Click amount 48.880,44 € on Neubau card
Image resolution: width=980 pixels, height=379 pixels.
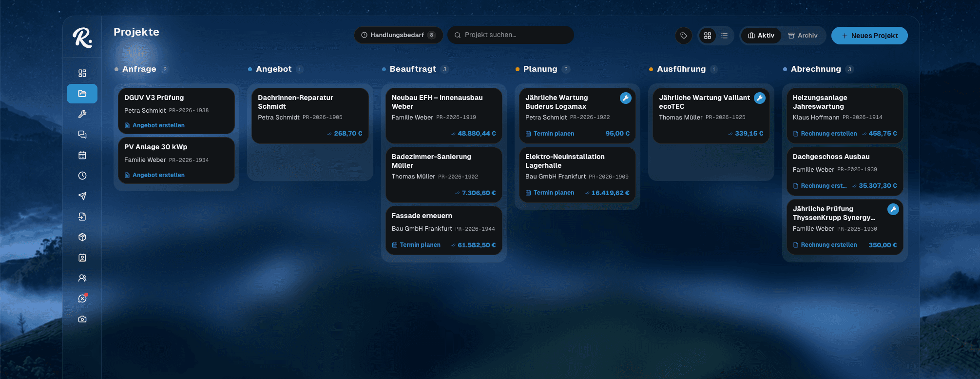477,134
